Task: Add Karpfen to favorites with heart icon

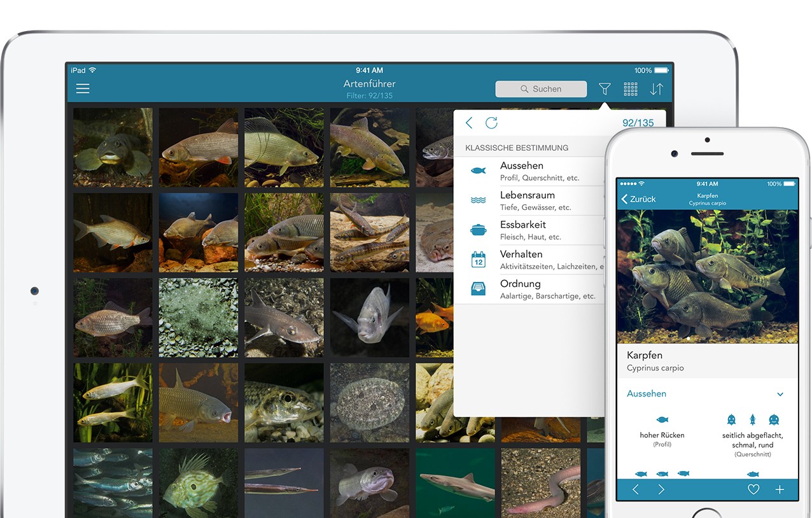Action: [753, 489]
